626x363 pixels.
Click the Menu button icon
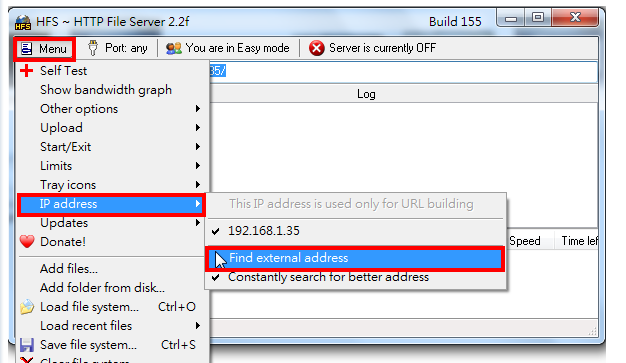27,49
